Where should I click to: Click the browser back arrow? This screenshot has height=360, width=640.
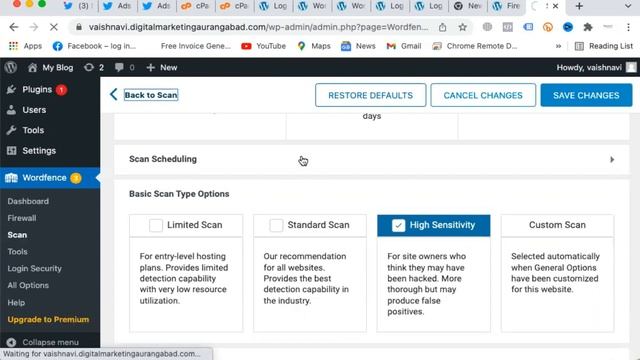[14, 27]
